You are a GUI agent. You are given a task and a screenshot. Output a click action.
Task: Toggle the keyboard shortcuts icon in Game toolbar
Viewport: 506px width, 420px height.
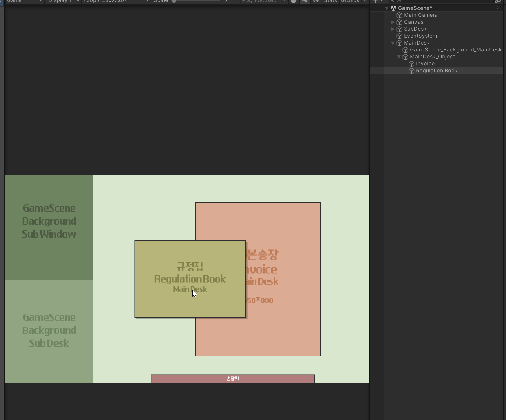316,1
